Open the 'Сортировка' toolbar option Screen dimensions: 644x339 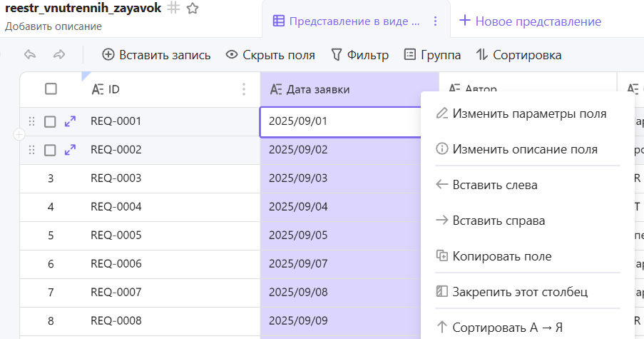coord(518,55)
